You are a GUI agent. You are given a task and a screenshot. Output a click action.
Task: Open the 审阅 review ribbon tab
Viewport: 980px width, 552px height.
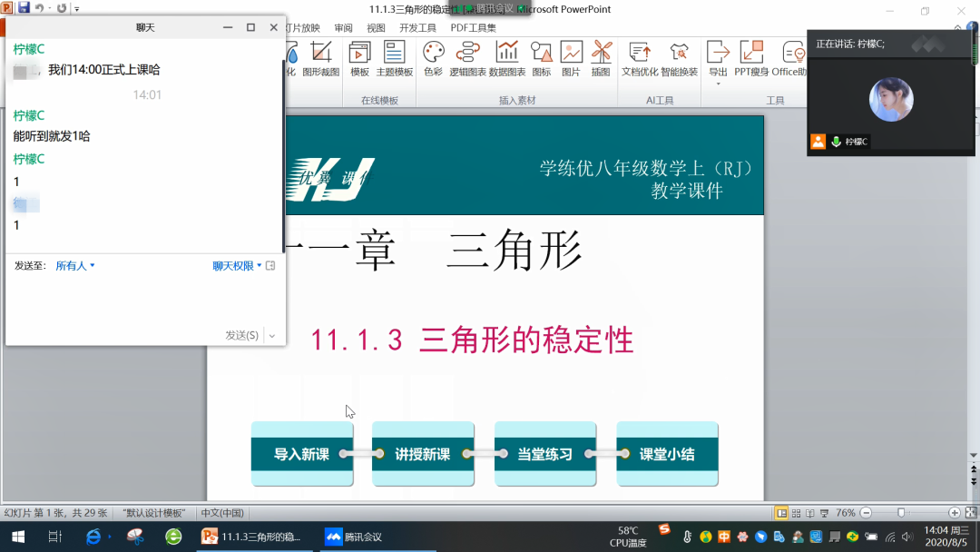[x=343, y=28]
